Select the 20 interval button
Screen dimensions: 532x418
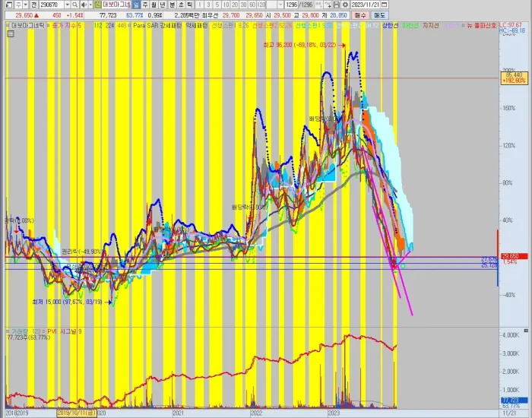235,5
